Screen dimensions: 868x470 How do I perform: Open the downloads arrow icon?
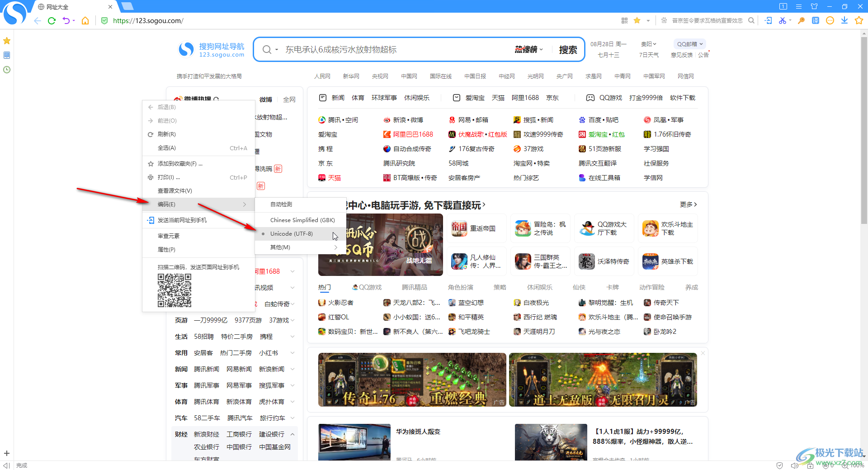coord(844,20)
